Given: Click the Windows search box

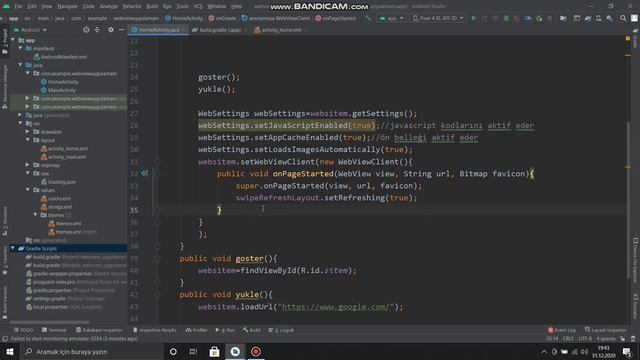Looking at the screenshot, I should click(91, 351).
